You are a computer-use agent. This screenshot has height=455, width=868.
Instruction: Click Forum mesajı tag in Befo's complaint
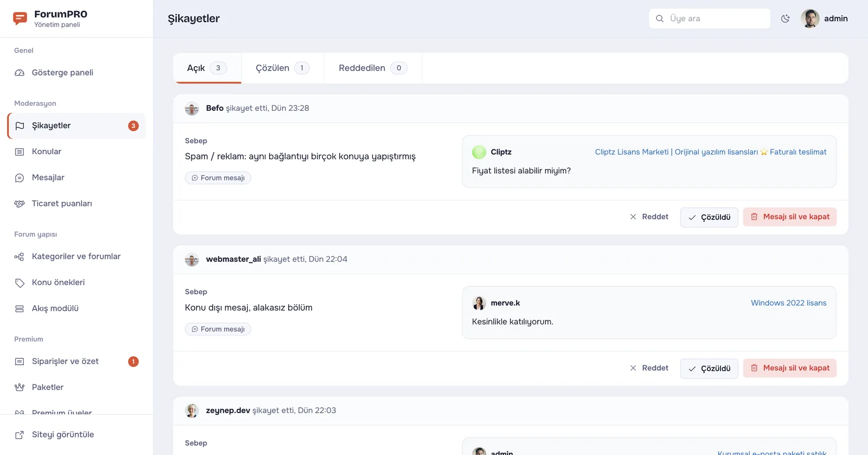[x=218, y=178]
